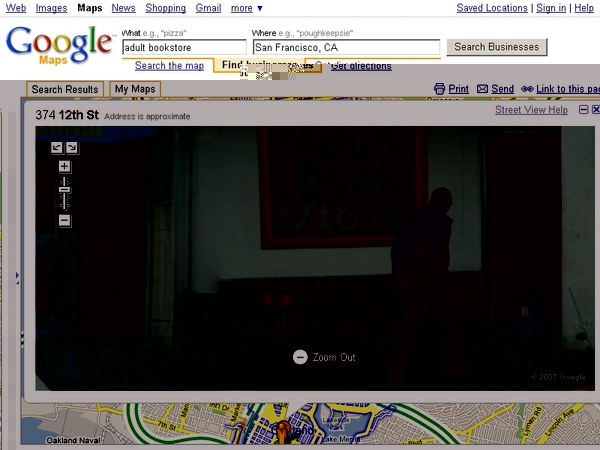This screenshot has width=600, height=450.
Task: Click Sign in
Action: coord(551,8)
